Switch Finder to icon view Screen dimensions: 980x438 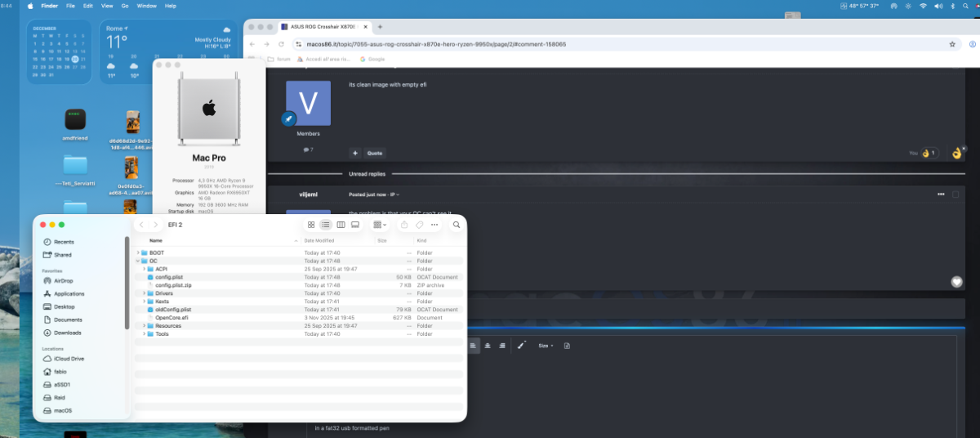(x=311, y=225)
